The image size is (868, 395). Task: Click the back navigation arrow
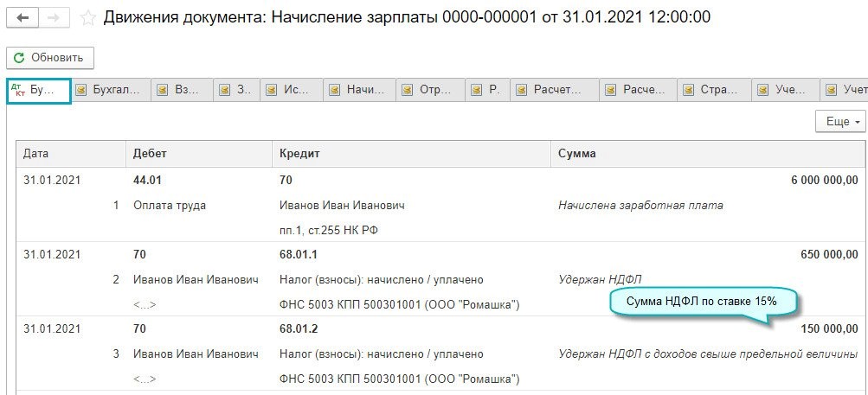[22, 18]
